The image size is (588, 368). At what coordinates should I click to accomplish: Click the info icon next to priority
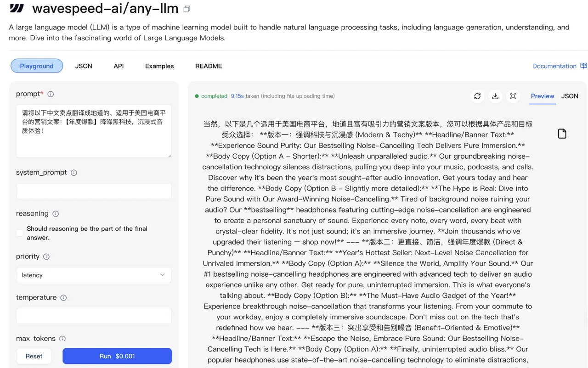(x=46, y=256)
